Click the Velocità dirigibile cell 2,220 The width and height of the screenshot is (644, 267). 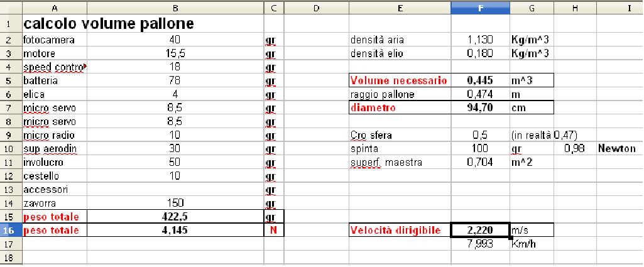point(480,230)
